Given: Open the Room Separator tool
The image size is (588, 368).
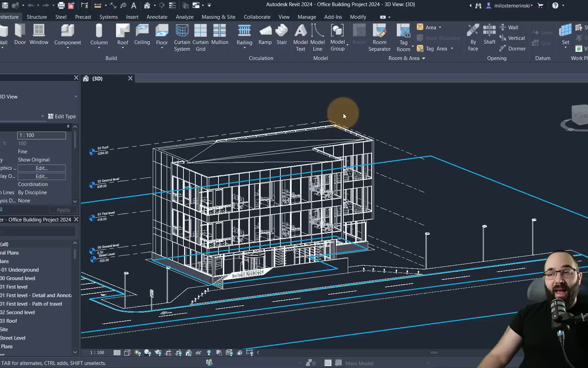Looking at the screenshot, I should (x=380, y=37).
